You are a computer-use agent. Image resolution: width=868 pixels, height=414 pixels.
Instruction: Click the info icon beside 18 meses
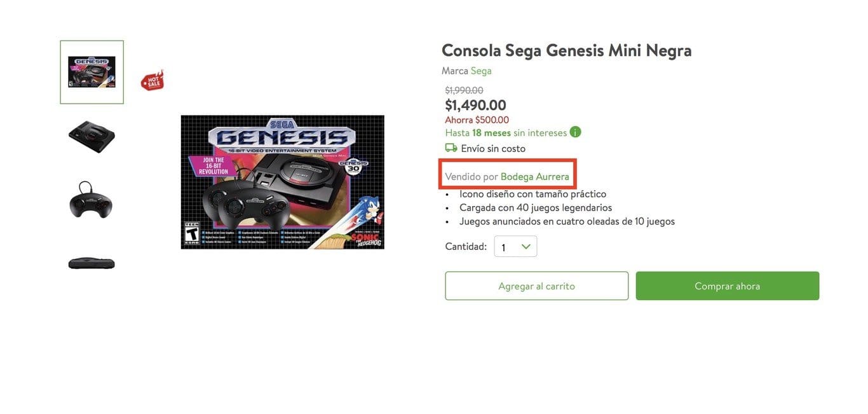[575, 132]
